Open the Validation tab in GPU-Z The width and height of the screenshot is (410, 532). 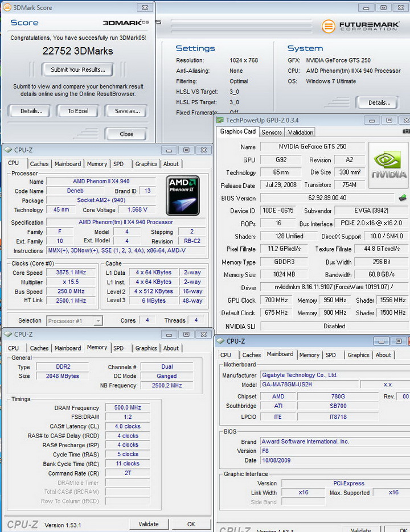(301, 133)
